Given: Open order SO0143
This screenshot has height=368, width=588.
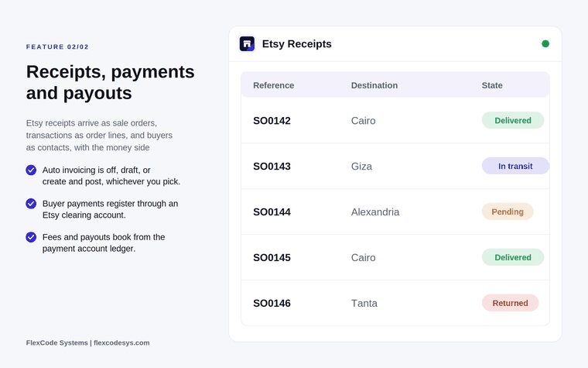Looking at the screenshot, I should (272, 167).
